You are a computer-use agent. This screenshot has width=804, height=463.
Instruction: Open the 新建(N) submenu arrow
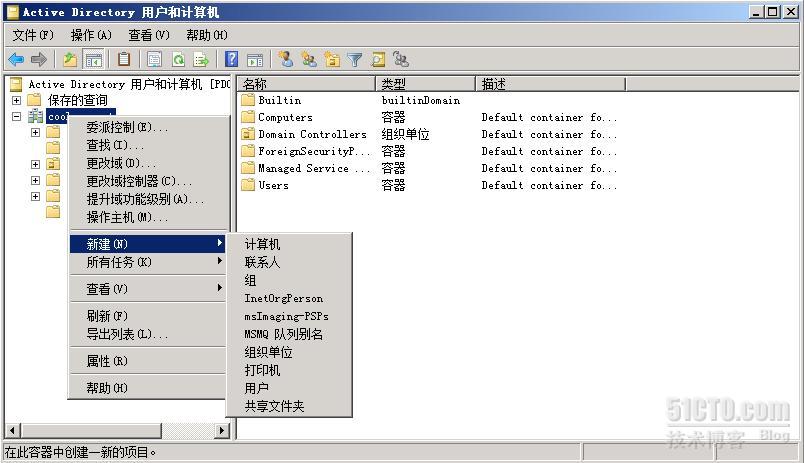(x=220, y=243)
